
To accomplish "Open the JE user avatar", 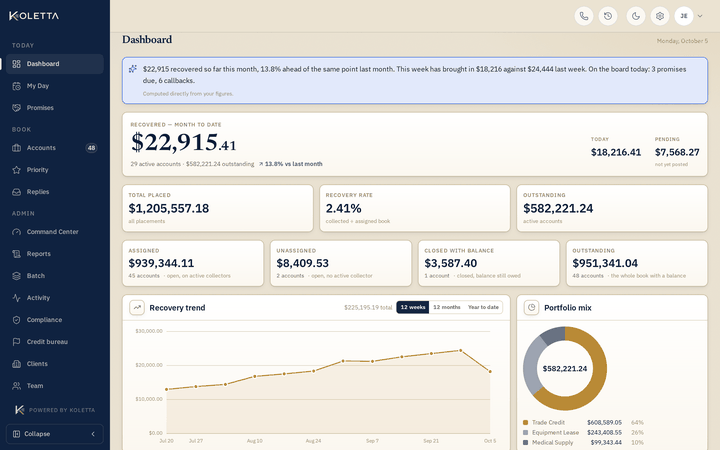I will pos(684,16).
